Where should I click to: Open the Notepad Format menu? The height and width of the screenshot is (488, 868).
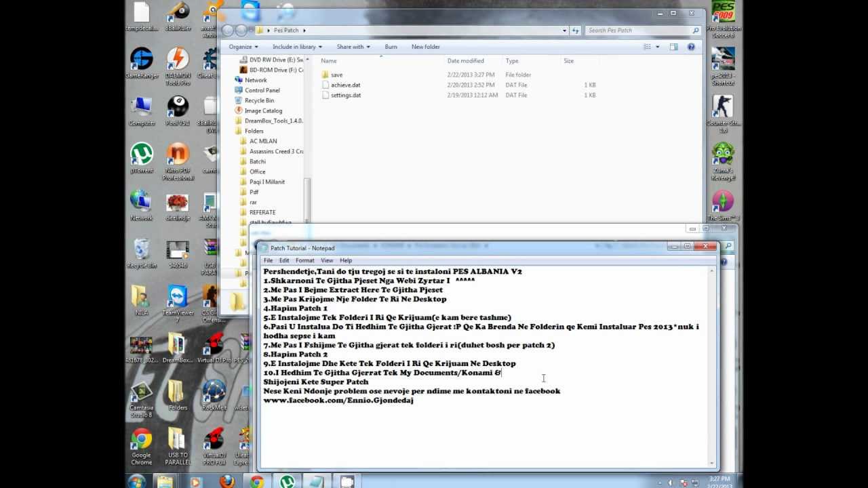tap(304, 260)
